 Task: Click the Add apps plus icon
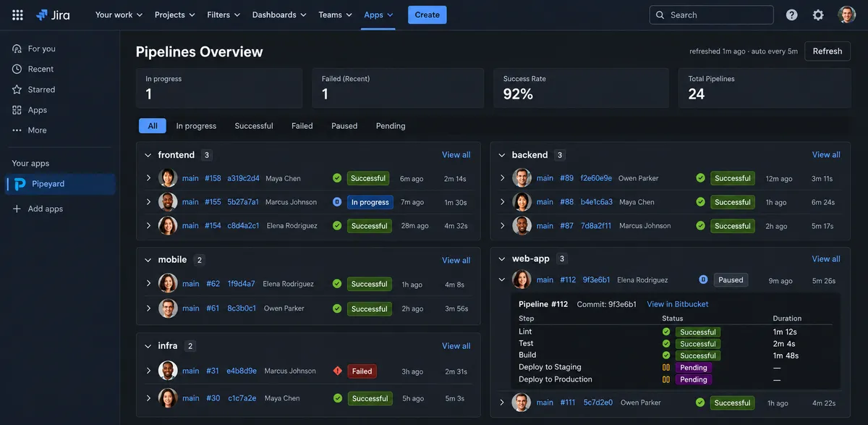pos(17,209)
